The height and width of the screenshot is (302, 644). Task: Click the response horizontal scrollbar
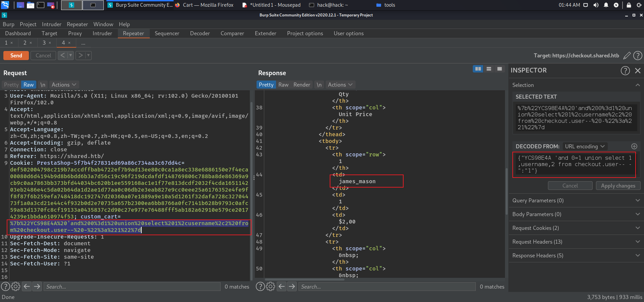tap(305, 280)
